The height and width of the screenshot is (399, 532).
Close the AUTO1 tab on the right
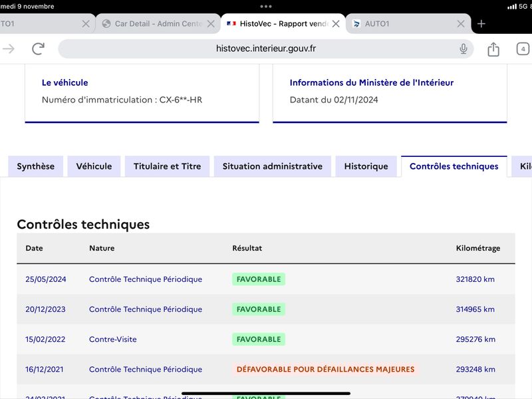(x=461, y=24)
